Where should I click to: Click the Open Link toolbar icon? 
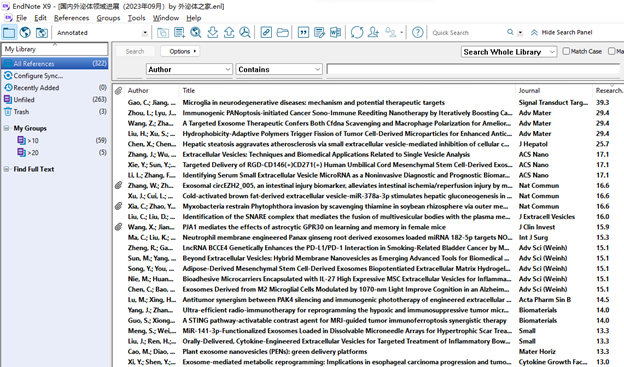[266, 32]
